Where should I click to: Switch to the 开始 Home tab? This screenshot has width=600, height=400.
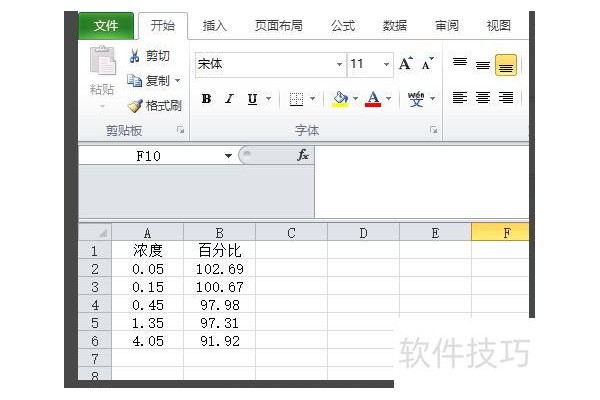(x=163, y=26)
